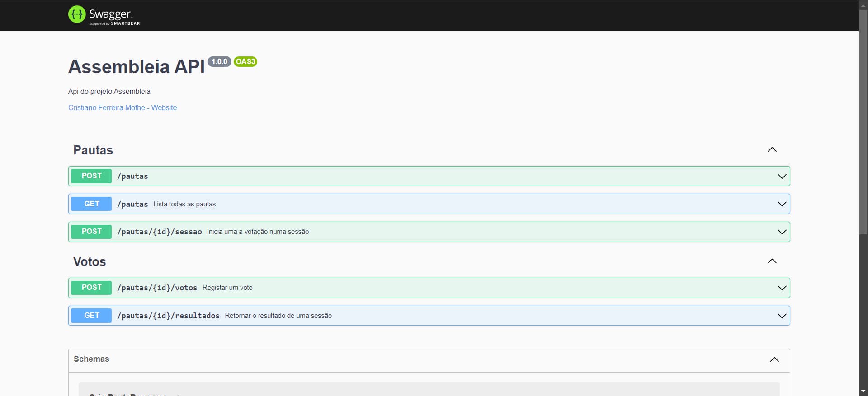Viewport: 868px width, 396px height.
Task: Click the /pautas/{id}/resultados path text
Action: tap(168, 316)
